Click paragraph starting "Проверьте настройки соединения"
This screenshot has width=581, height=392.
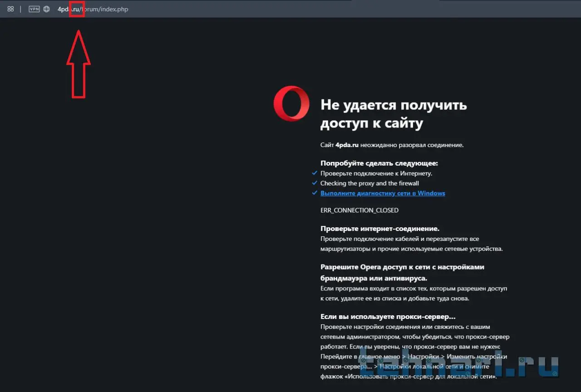coord(415,352)
